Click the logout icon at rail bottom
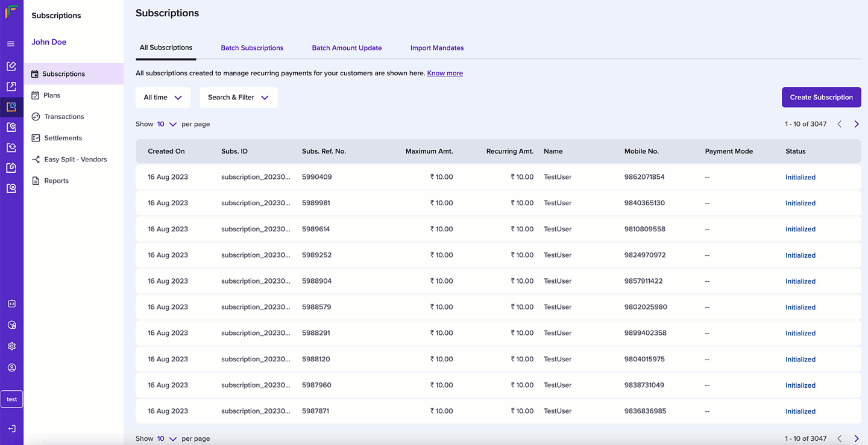 pos(11,429)
